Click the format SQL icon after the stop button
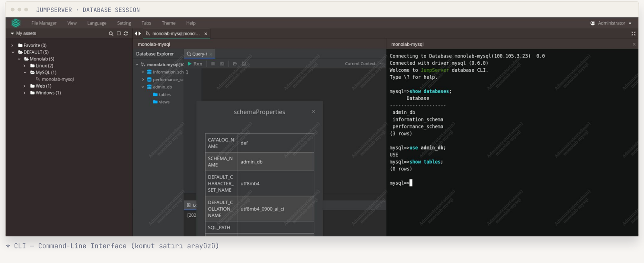This screenshot has height=263, width=644. (x=222, y=64)
